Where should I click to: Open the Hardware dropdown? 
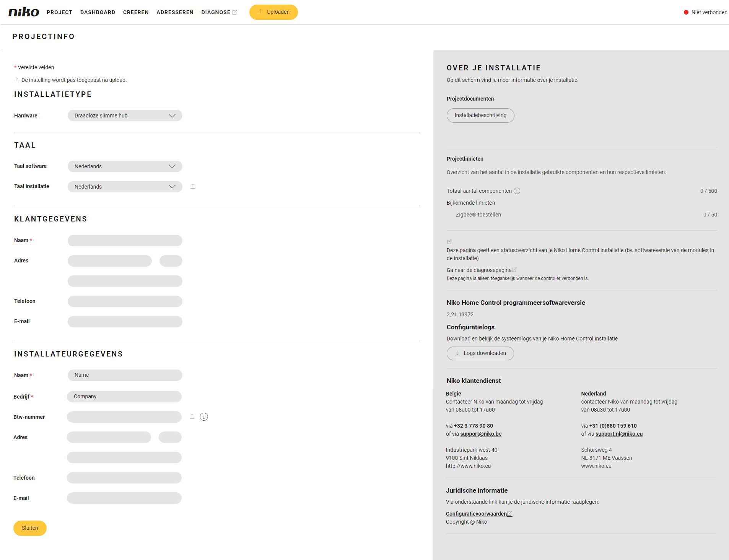coord(125,116)
